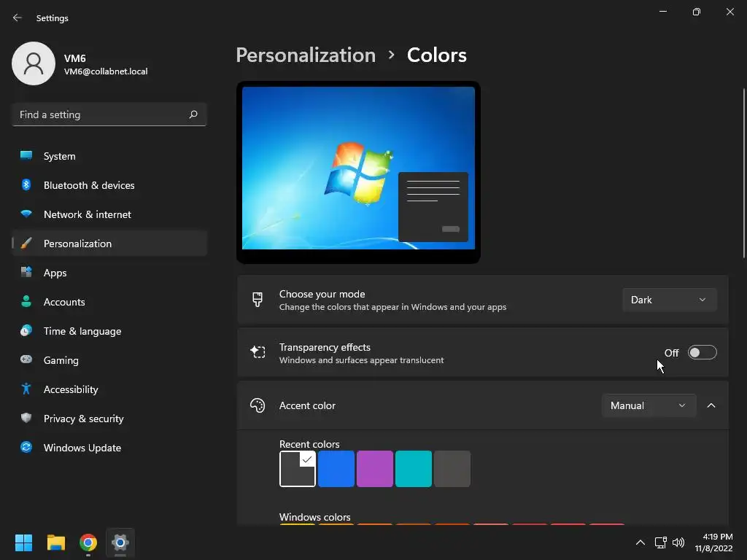The width and height of the screenshot is (747, 560).
Task: Click the Windows colors label
Action: coord(315,517)
